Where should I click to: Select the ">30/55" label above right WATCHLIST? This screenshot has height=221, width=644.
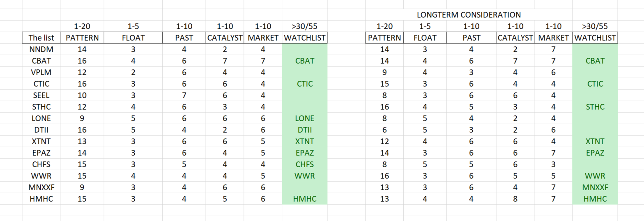(x=595, y=27)
